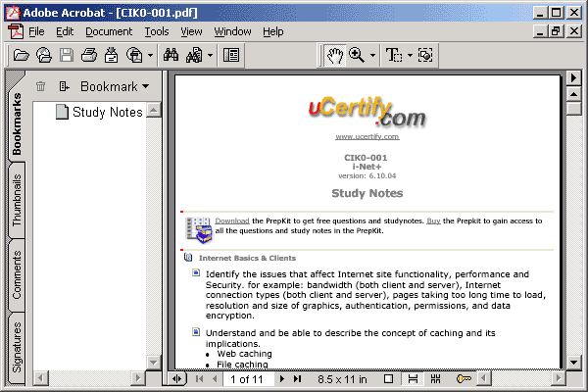Click the New Bookmark icon

click(x=64, y=86)
